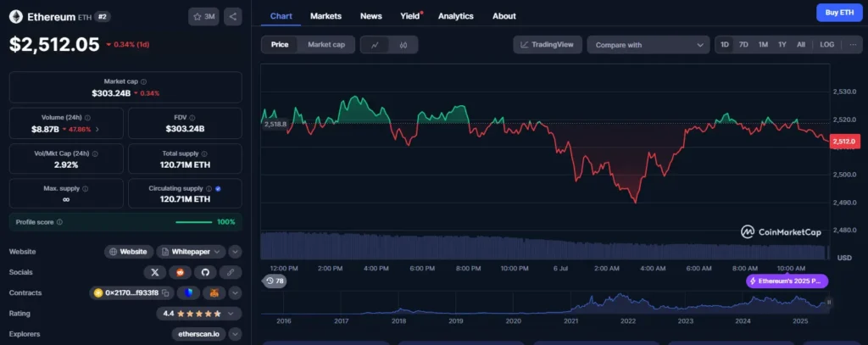Click Market cap info icon

coord(144,81)
